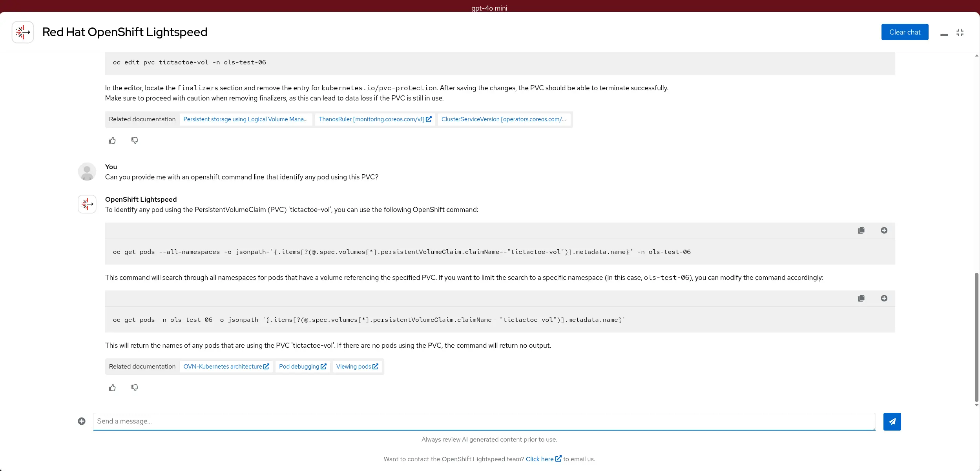
Task: Clear the chat conversation
Action: (x=905, y=32)
